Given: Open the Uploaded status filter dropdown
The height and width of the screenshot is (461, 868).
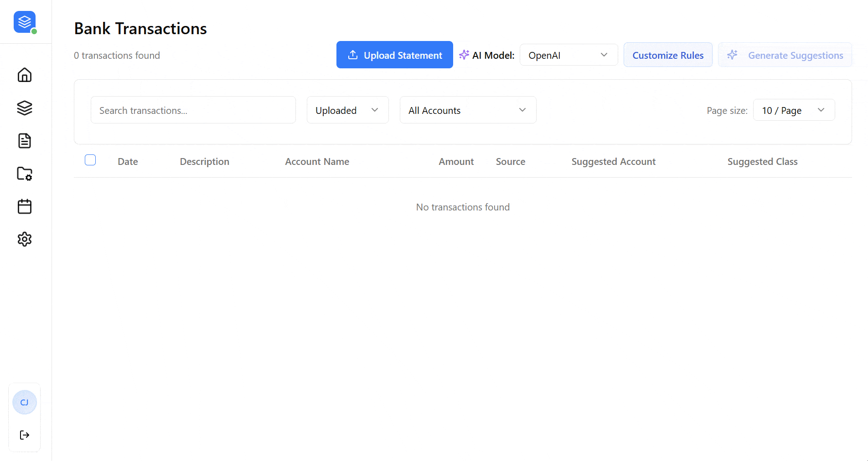Looking at the screenshot, I should (347, 110).
